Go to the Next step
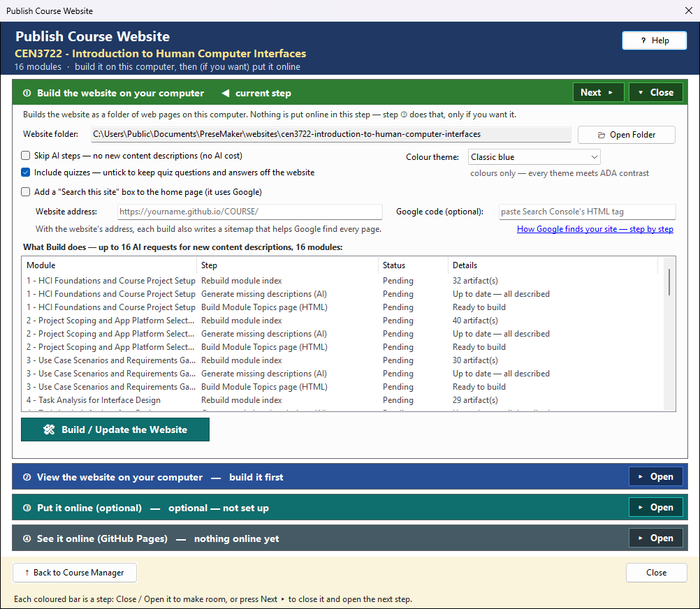The image size is (700, 609). click(x=598, y=92)
